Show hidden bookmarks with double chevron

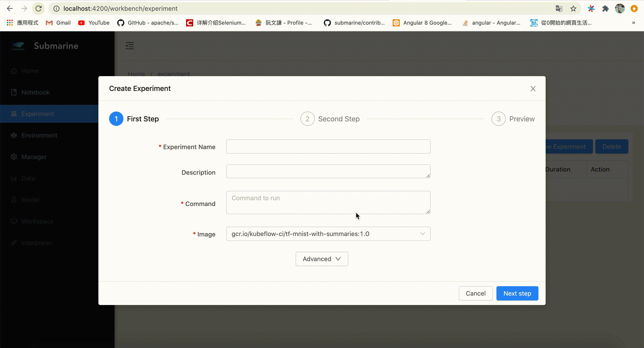click(x=633, y=23)
